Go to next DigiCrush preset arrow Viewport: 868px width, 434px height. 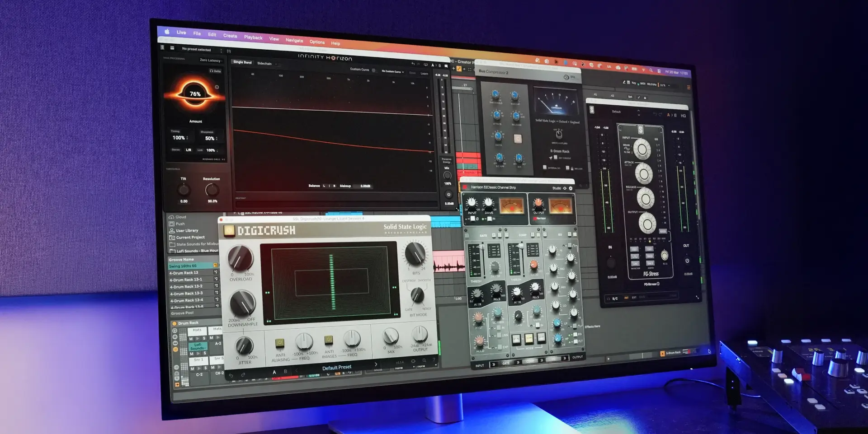(x=375, y=364)
